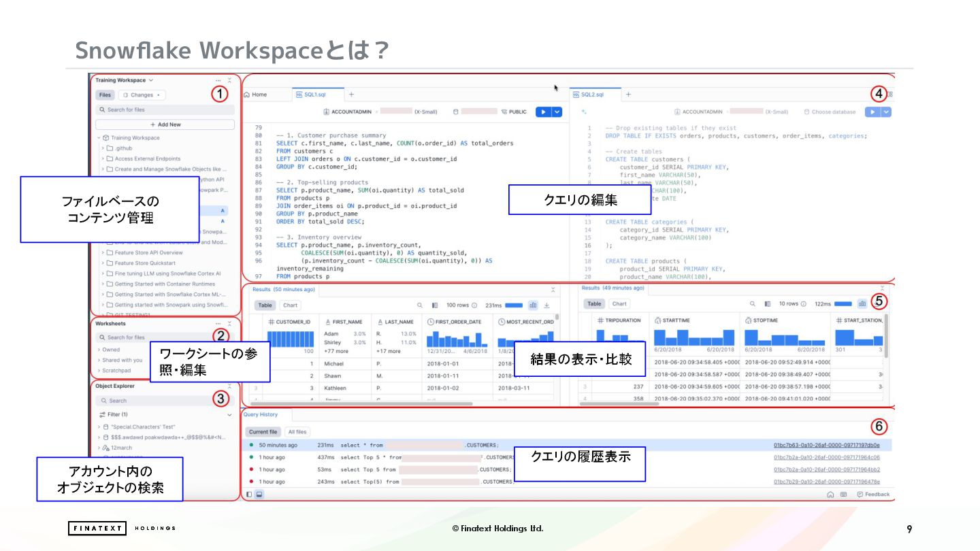
Task: Click the sparkle icon in the SQL2.sql editor toolbar
Action: point(584,112)
